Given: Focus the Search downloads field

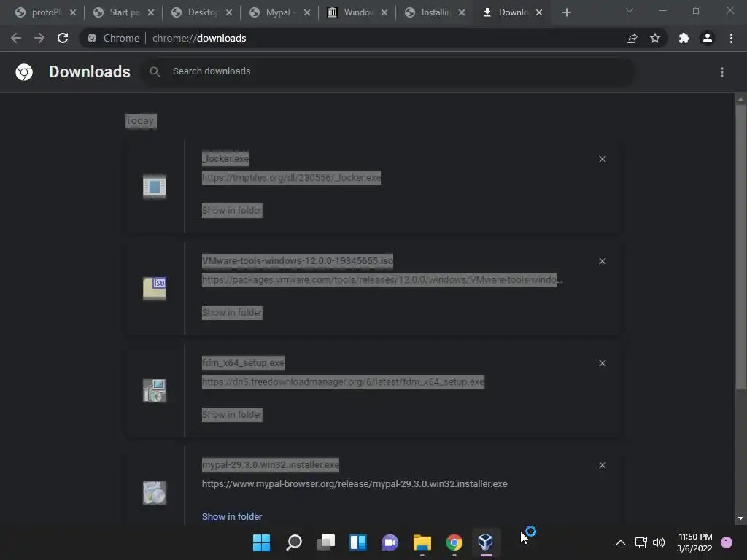Looking at the screenshot, I should point(388,71).
